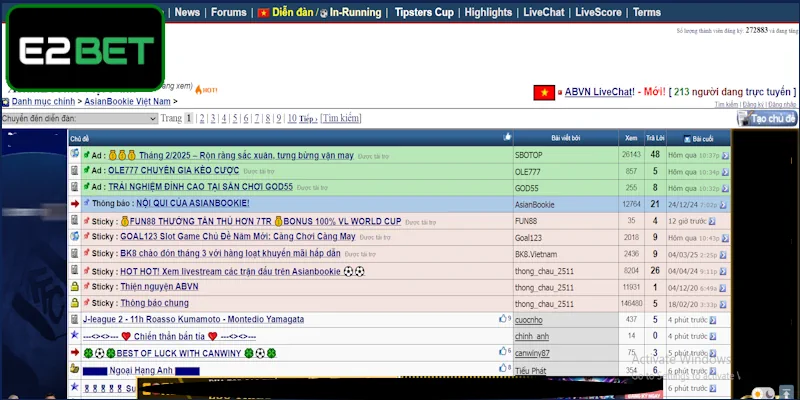800x400 pixels.
Task: Jump to last post of BK8.Vietnam topic arrow
Action: tap(722, 254)
